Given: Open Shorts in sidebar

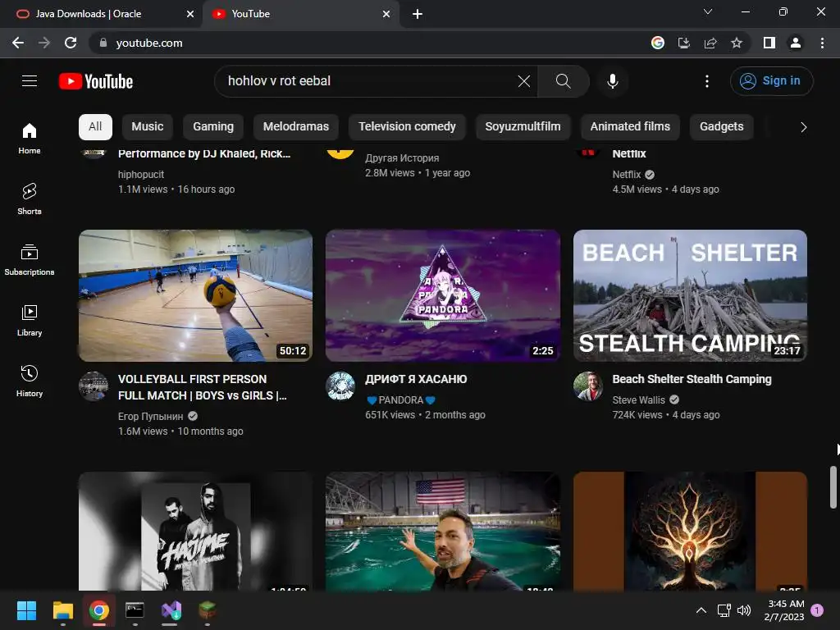Looking at the screenshot, I should 30,199.
